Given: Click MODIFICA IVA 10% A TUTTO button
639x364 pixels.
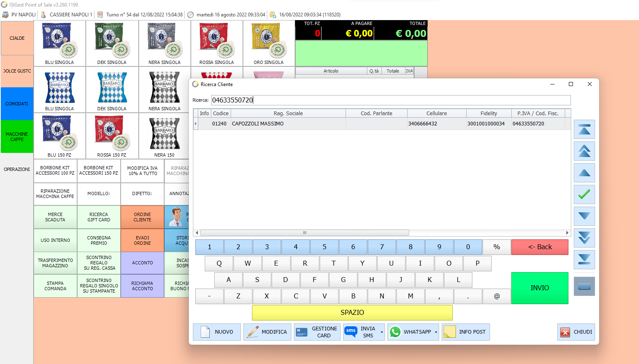Looking at the screenshot, I should pyautogui.click(x=142, y=171).
